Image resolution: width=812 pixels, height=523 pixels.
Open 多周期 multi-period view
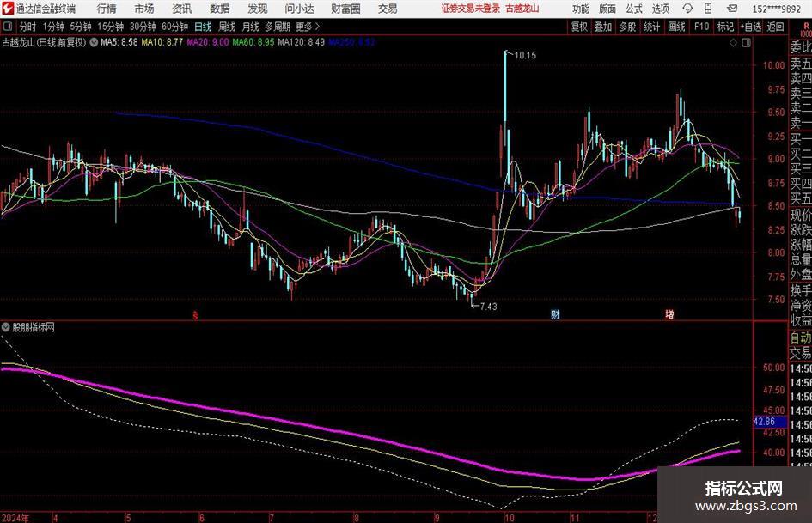coord(278,27)
